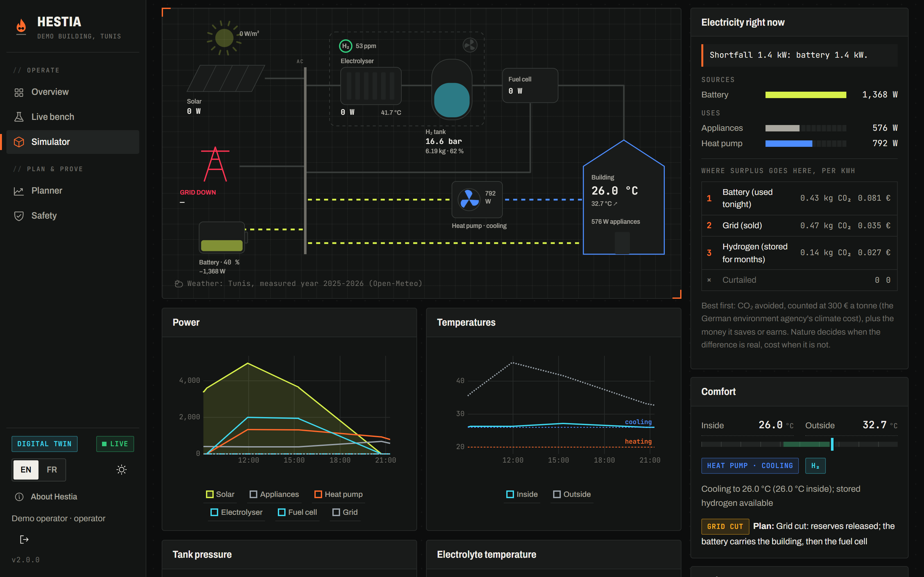Viewport: 924px width, 577px height.
Task: Click the battery graphic in the diagram
Action: [x=222, y=237]
